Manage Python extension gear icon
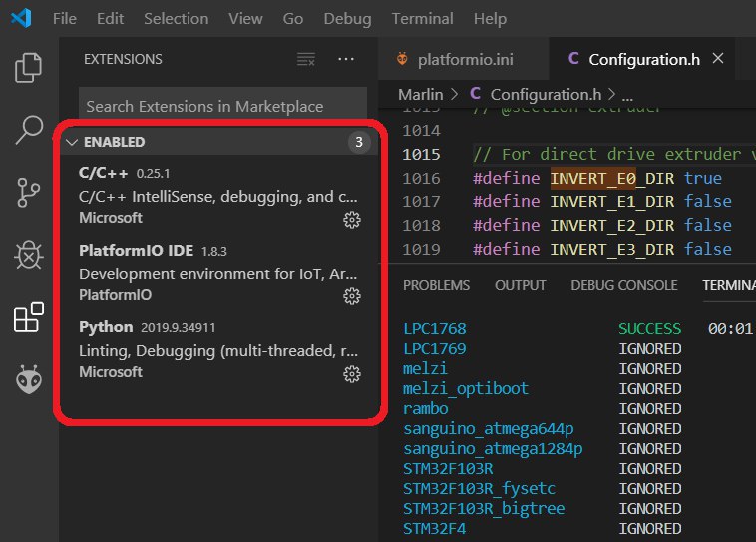 [x=352, y=374]
